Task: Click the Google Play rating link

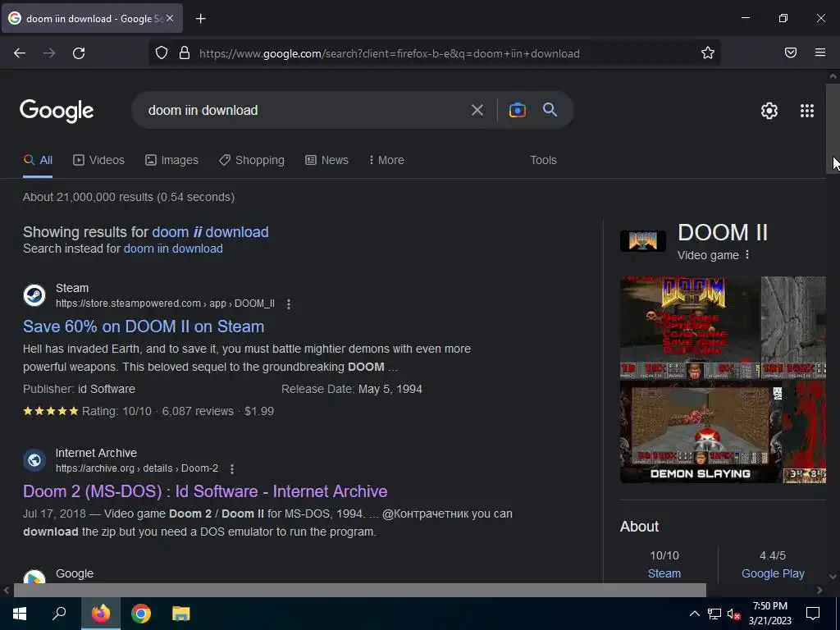Action: (x=773, y=573)
